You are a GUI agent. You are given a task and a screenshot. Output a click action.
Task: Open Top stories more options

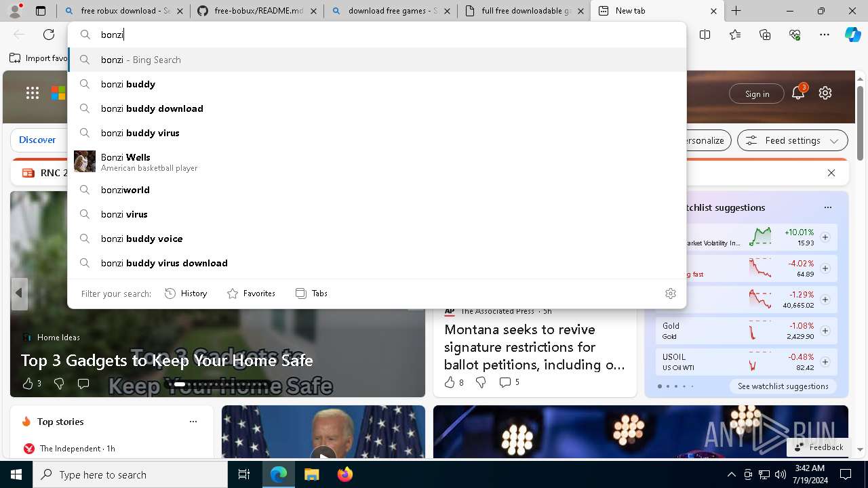pyautogui.click(x=193, y=422)
